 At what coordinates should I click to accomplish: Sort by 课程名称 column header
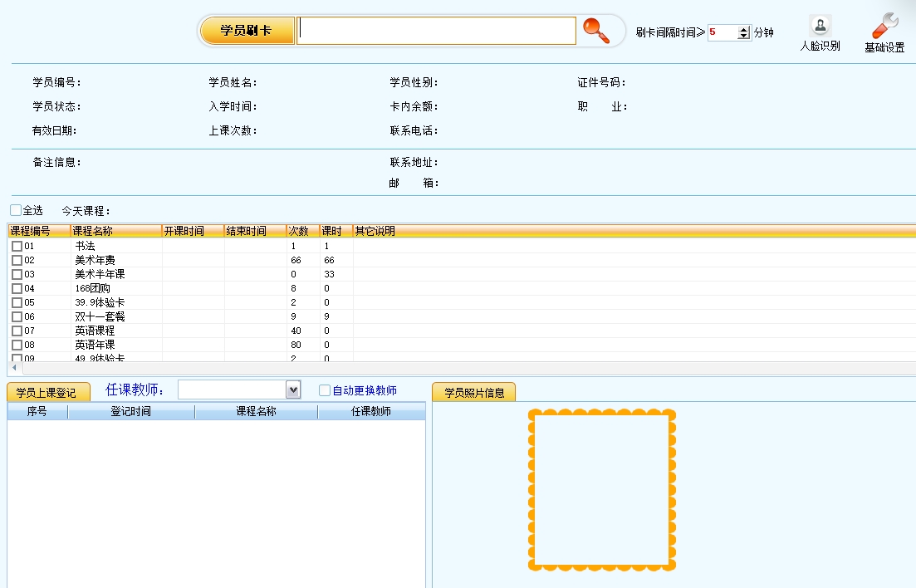click(x=115, y=231)
